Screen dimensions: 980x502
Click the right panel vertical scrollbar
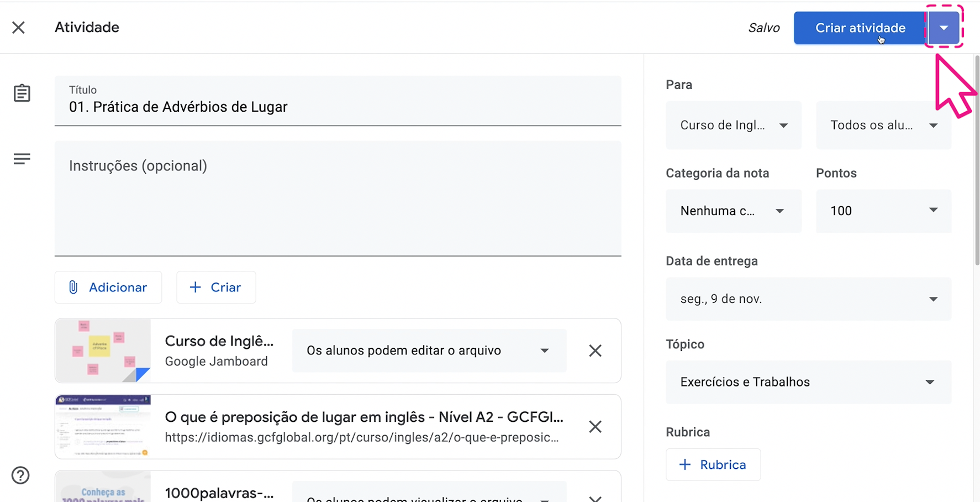coord(977,160)
